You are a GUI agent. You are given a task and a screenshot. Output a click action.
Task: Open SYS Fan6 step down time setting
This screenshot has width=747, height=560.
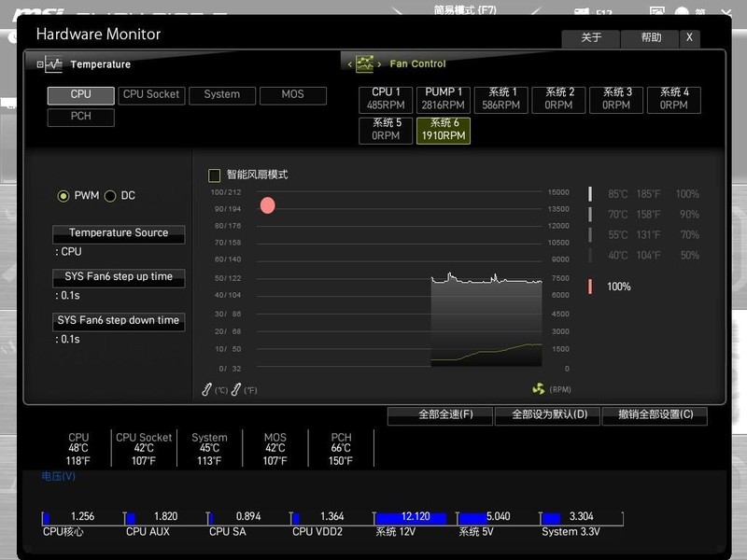(x=119, y=321)
